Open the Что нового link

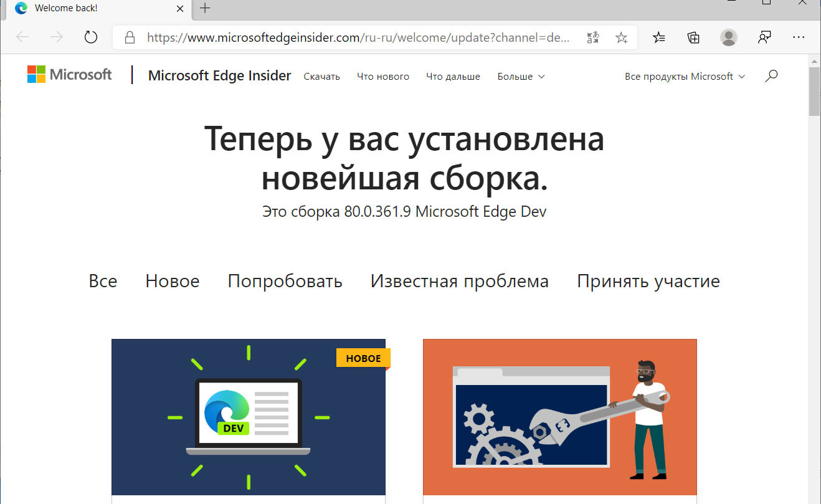pos(383,77)
